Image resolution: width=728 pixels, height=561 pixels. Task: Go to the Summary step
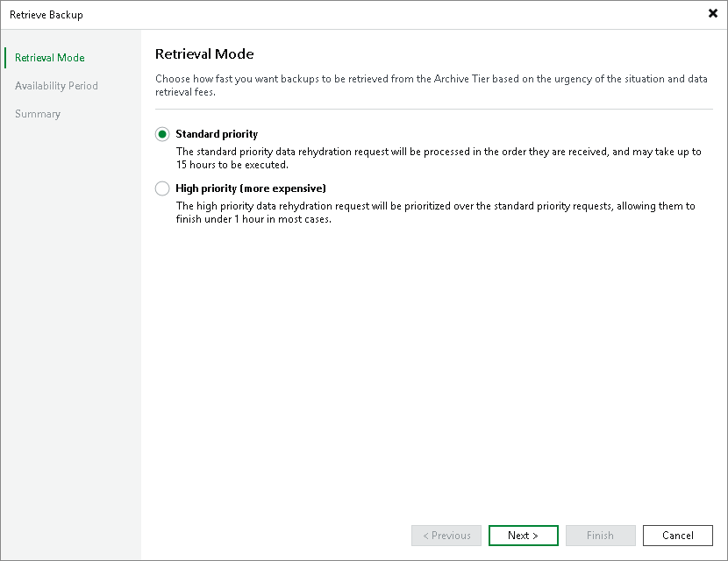click(x=38, y=114)
